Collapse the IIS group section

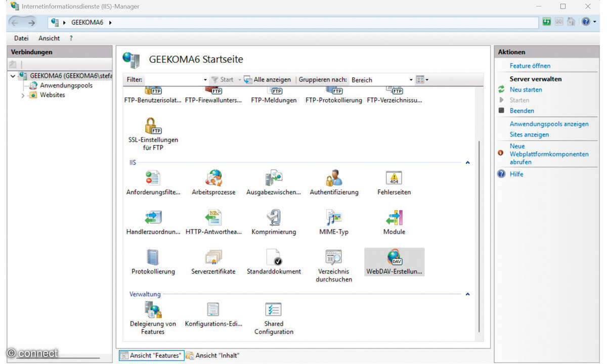467,163
